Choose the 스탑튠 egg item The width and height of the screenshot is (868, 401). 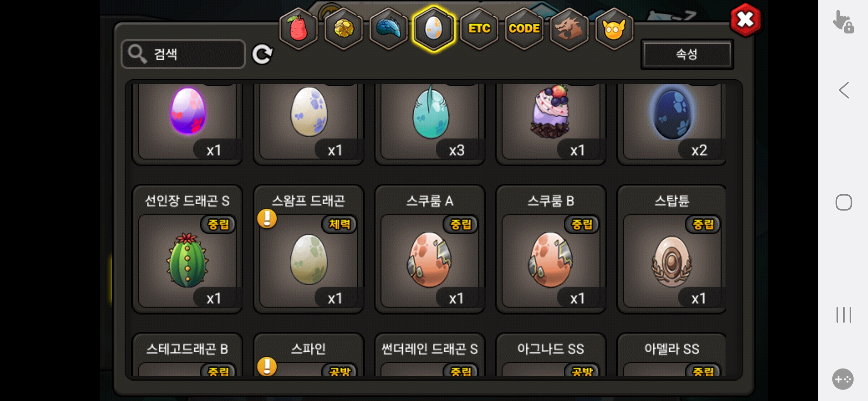click(x=671, y=249)
